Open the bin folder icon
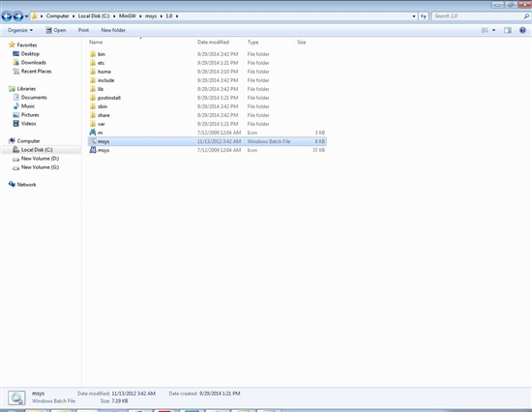 click(93, 54)
